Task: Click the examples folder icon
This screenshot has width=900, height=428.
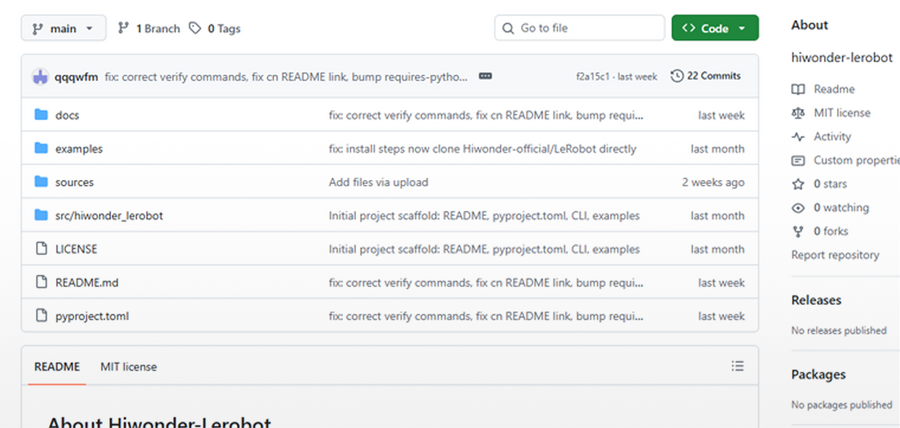Action: tap(41, 149)
